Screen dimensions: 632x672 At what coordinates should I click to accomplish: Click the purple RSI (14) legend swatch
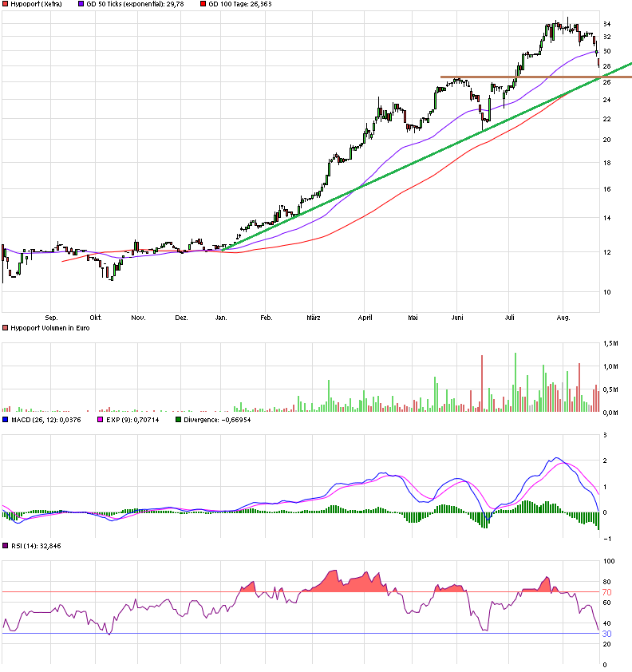point(5,546)
